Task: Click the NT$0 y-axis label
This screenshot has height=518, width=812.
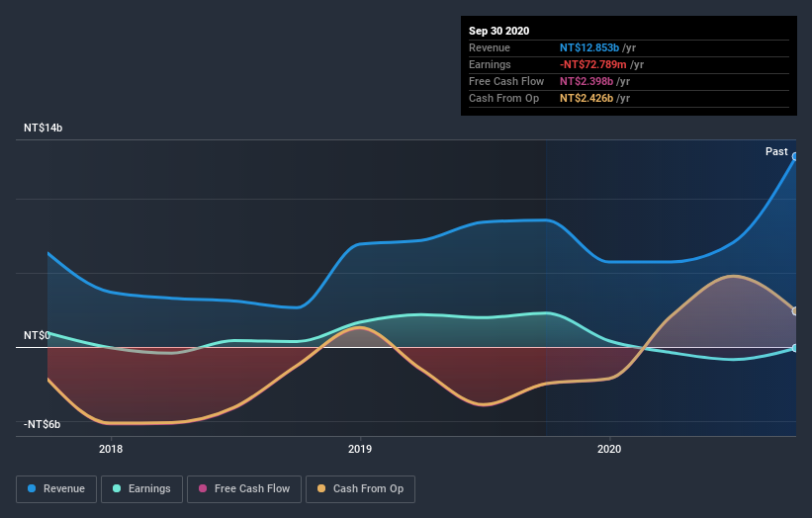Action: 37,335
